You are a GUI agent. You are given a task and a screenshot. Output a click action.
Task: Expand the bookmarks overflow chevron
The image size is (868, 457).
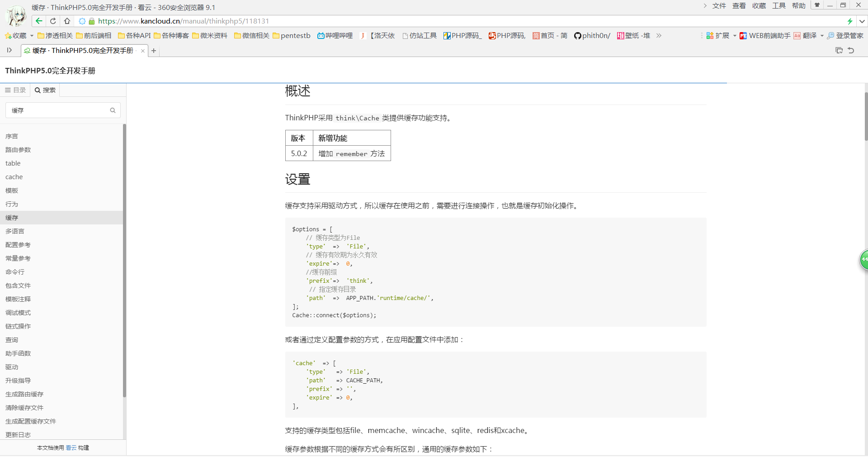click(659, 36)
